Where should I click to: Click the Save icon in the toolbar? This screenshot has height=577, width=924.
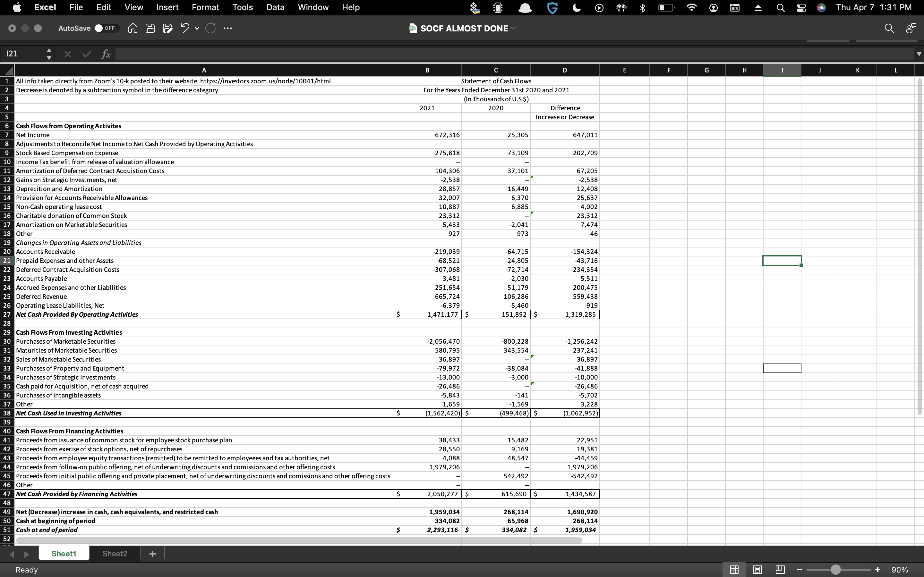(x=150, y=28)
